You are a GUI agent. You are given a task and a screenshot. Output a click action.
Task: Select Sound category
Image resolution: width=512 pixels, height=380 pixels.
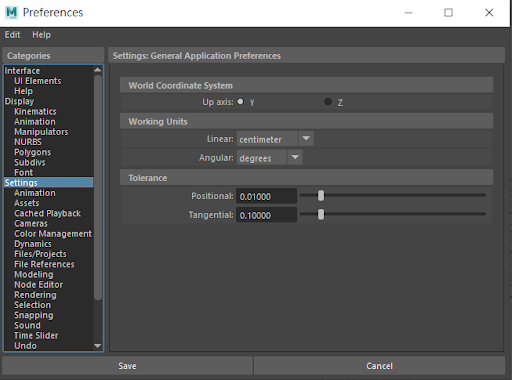27,325
